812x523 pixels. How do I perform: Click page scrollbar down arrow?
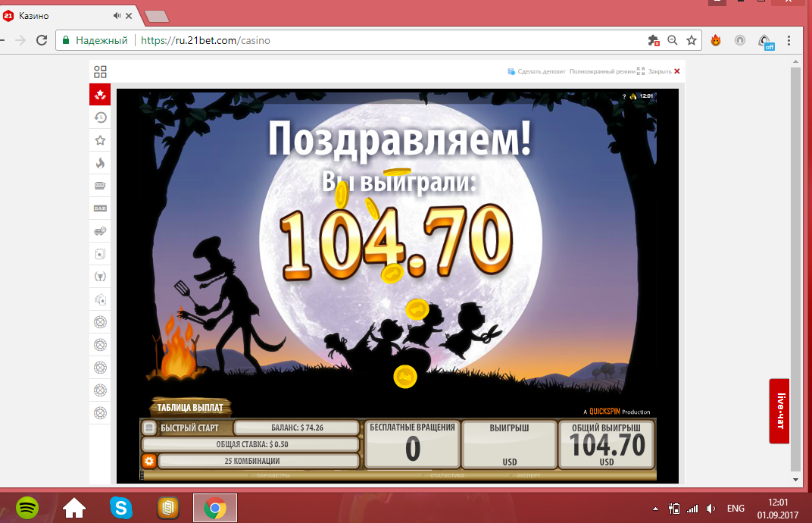pos(796,480)
